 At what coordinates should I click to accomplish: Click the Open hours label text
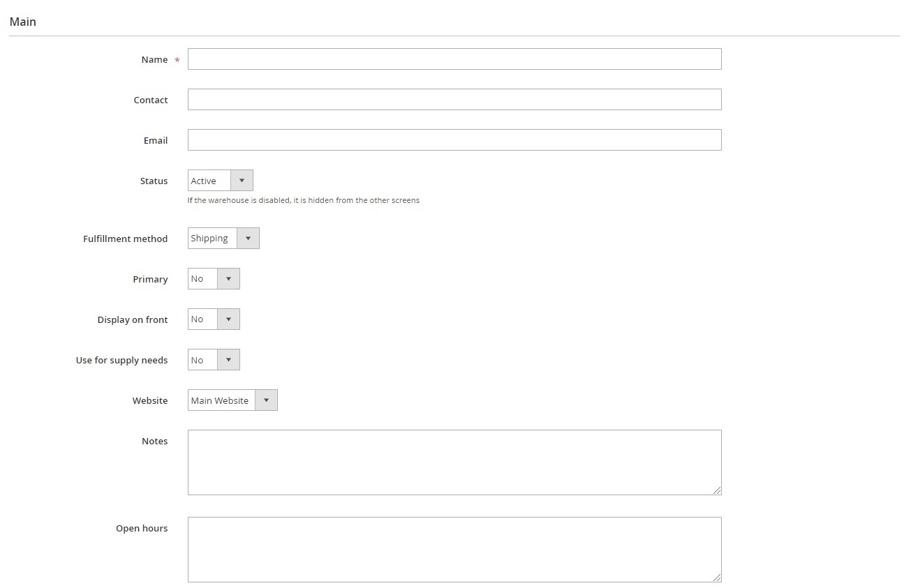tap(142, 529)
